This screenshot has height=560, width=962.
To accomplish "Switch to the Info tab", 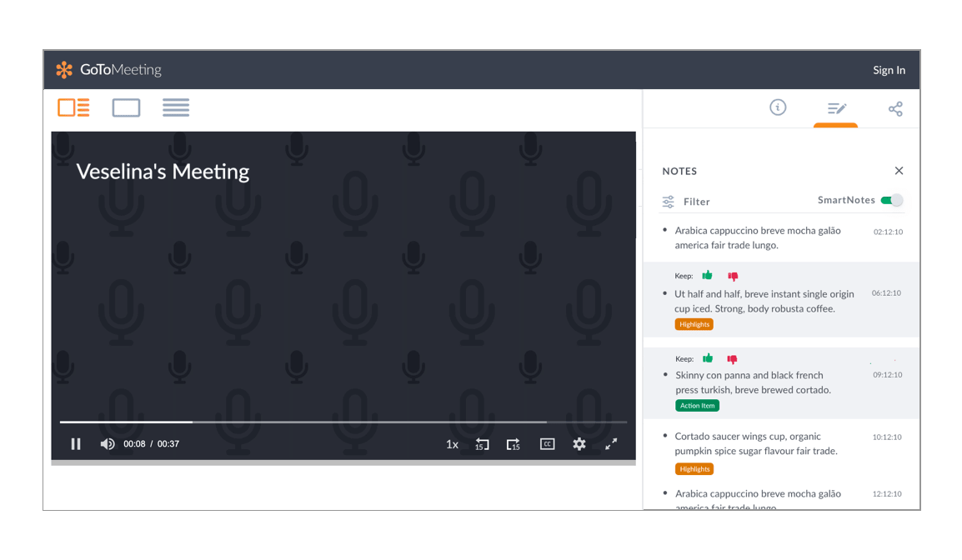I will point(778,107).
